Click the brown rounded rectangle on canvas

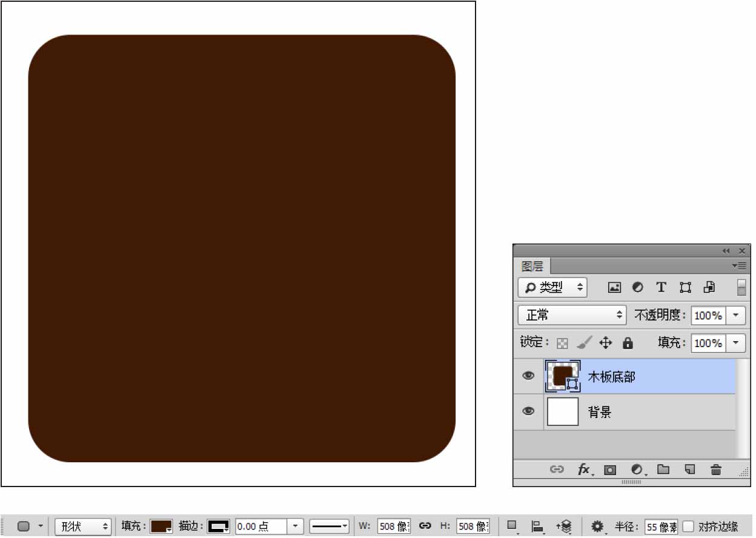tap(242, 248)
